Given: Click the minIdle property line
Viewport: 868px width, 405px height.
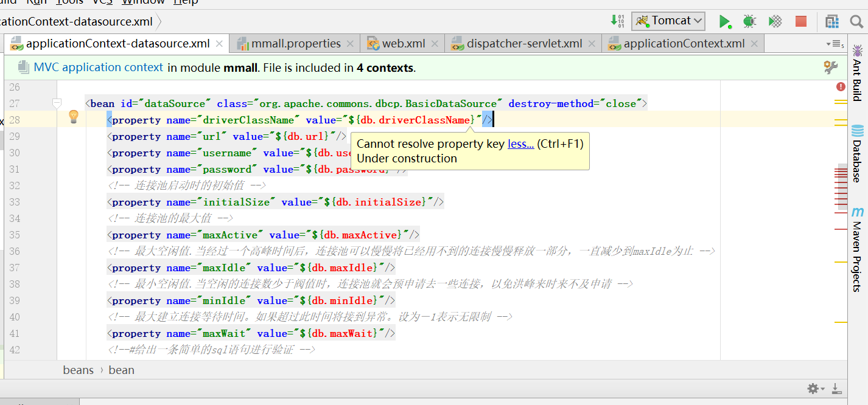Looking at the screenshot, I should click(x=251, y=300).
